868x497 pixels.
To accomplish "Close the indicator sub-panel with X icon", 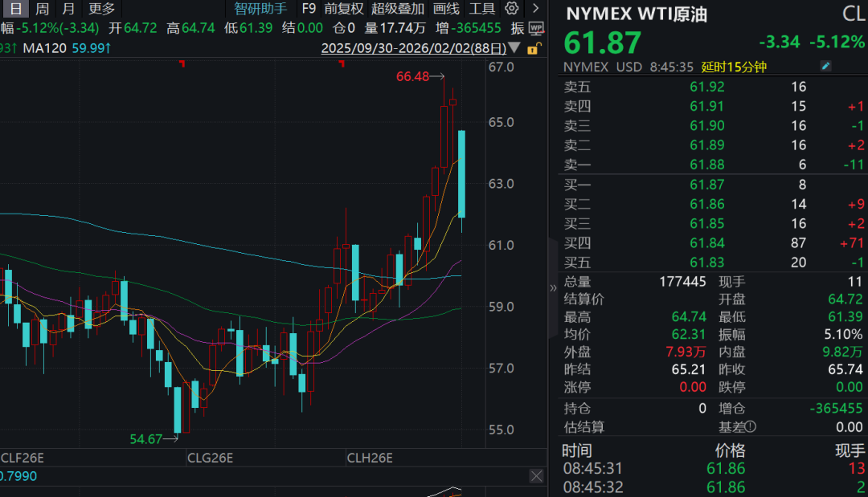I will 536,476.
